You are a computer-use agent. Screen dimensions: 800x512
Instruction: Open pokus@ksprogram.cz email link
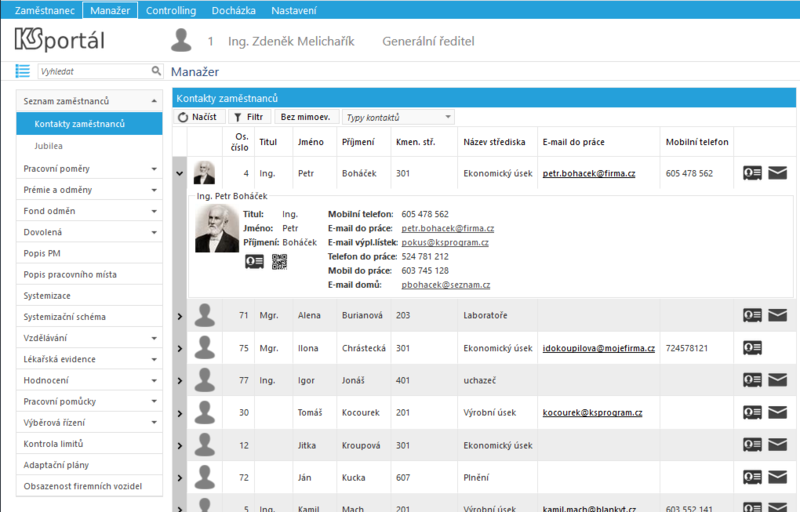tap(445, 242)
